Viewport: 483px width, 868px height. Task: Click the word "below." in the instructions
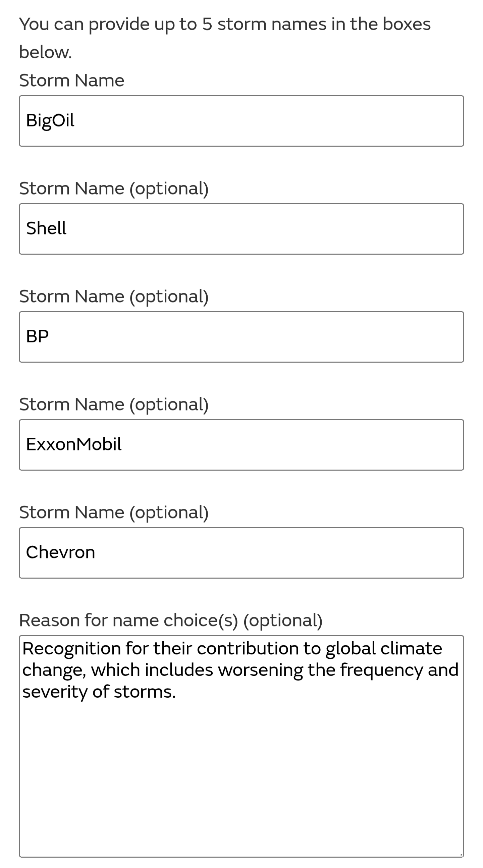coord(46,53)
